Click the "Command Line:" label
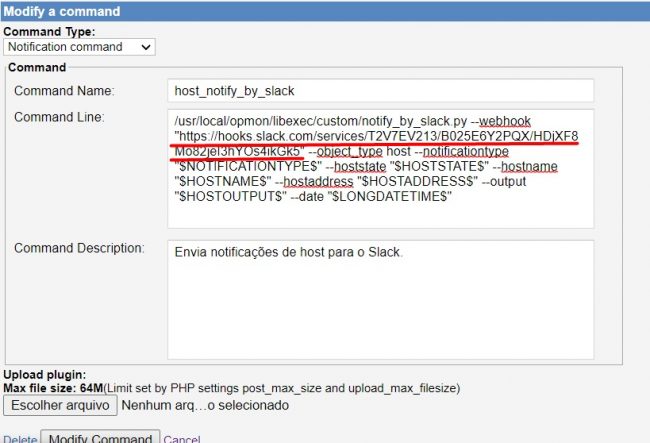The width and height of the screenshot is (650, 443). point(59,118)
